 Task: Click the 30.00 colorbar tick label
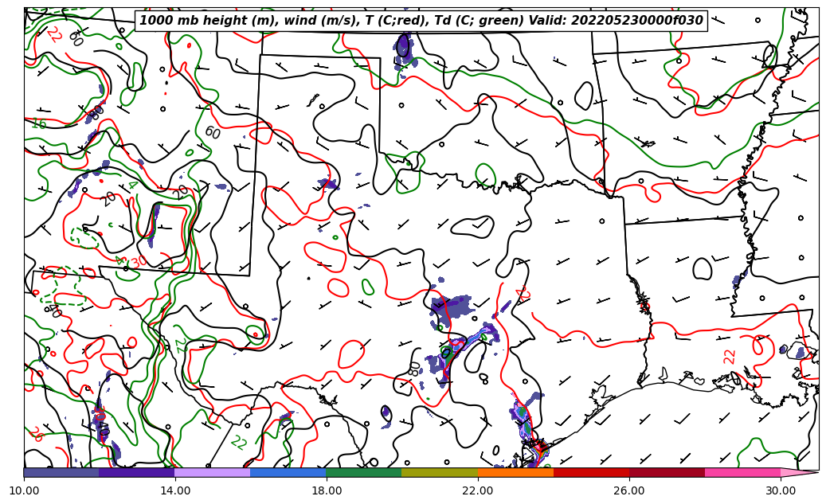781,490
